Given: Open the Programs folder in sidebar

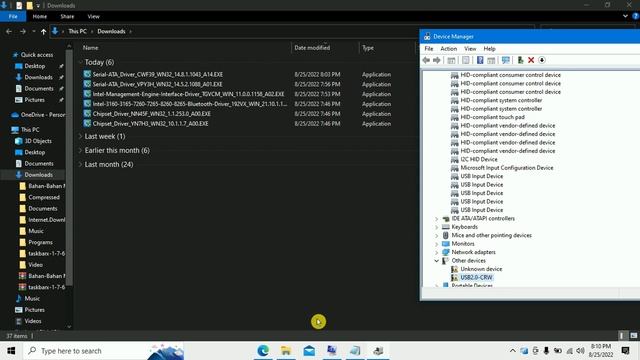Looking at the screenshot, I should pos(40,242).
